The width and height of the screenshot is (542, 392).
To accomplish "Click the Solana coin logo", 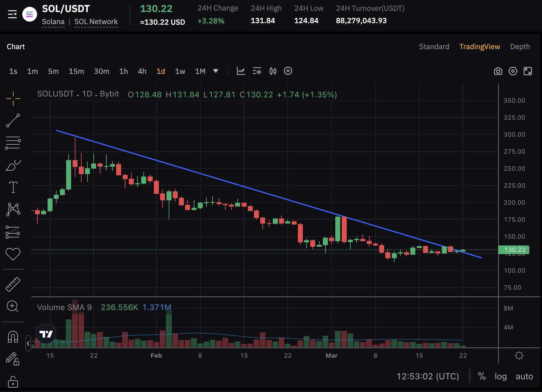I will click(30, 14).
